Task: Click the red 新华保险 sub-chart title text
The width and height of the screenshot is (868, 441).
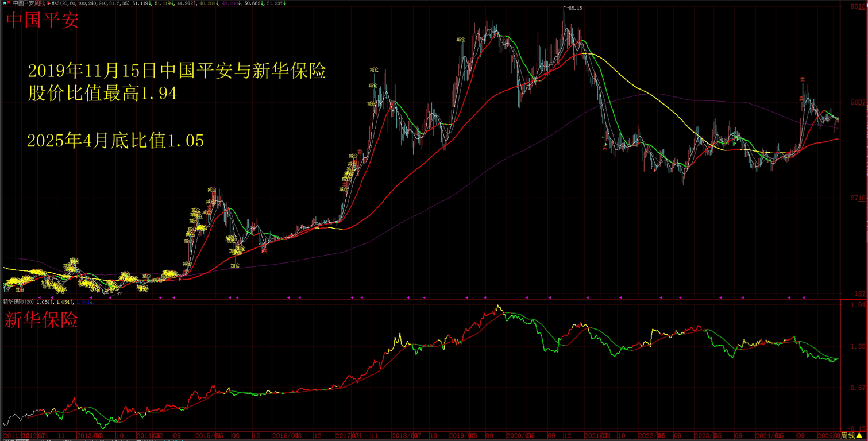Action: tap(41, 320)
